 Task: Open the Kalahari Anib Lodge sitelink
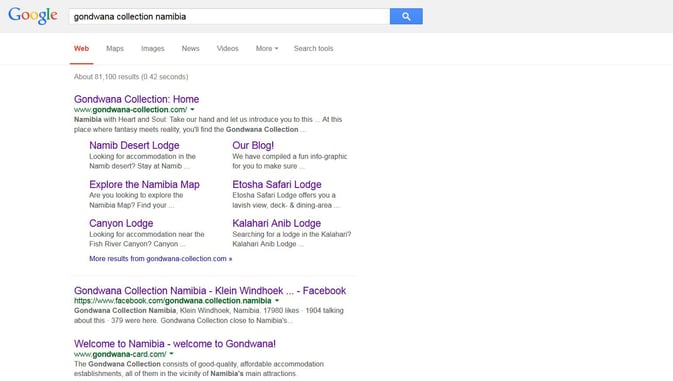point(276,224)
